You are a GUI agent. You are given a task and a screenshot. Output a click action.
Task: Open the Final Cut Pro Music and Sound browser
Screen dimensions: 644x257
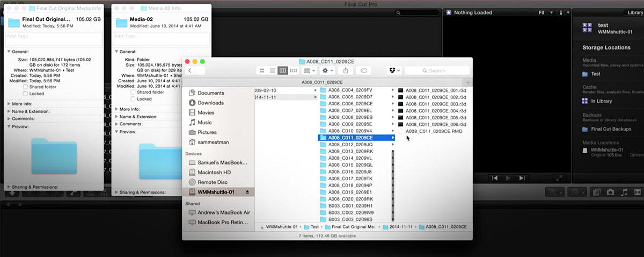click(x=624, y=192)
